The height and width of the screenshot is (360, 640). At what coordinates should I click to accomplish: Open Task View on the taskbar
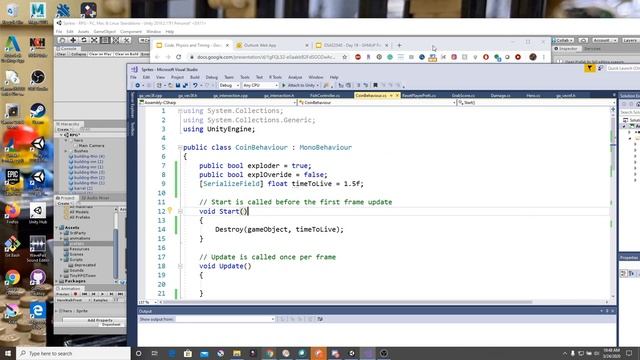tap(155, 353)
